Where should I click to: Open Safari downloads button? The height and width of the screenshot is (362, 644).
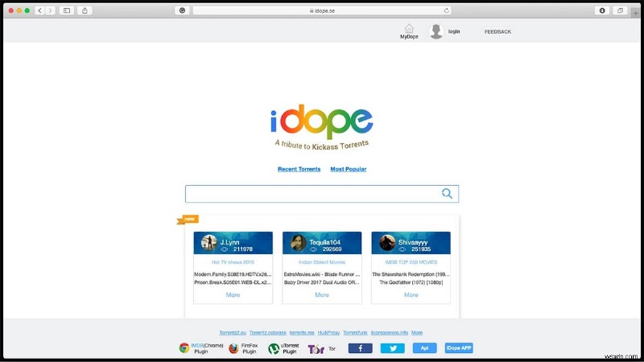pos(602,10)
